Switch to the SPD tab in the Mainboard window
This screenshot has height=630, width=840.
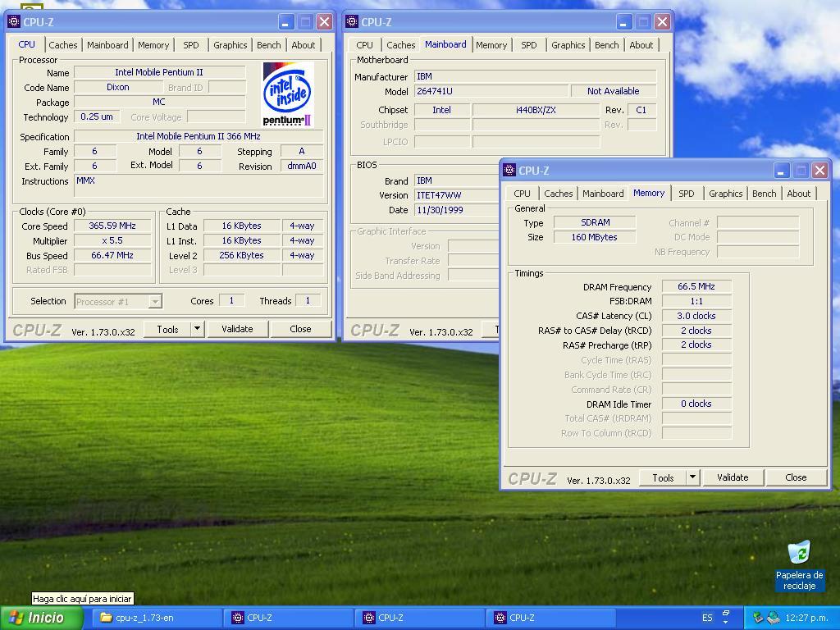(x=529, y=45)
